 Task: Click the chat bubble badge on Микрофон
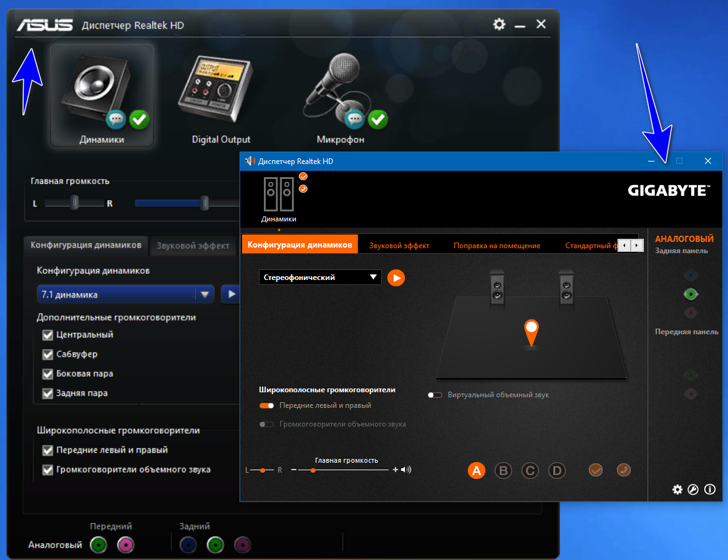point(355,120)
